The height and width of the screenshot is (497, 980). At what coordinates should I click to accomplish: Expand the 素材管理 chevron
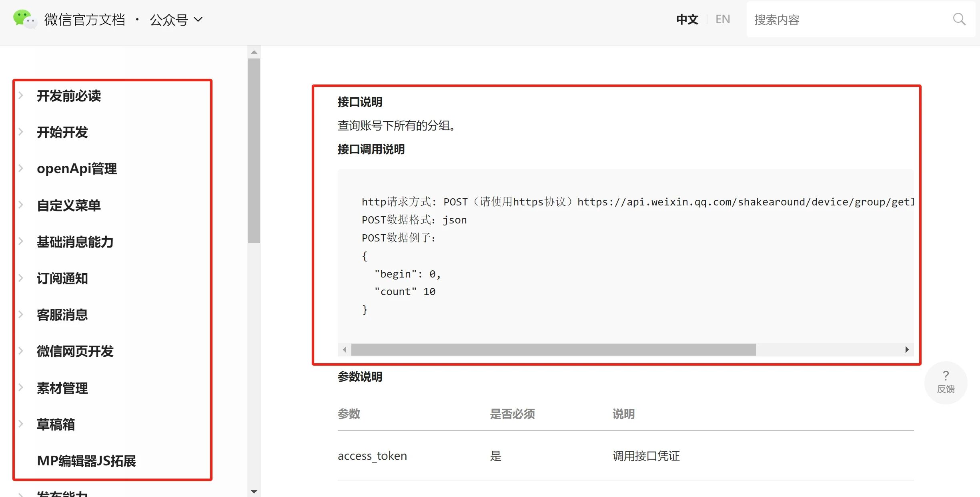21,388
